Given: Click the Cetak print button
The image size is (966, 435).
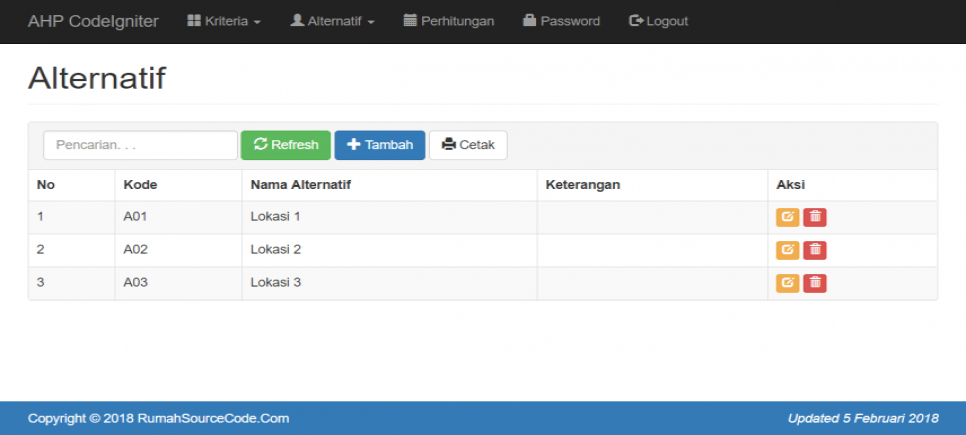Looking at the screenshot, I should point(468,145).
